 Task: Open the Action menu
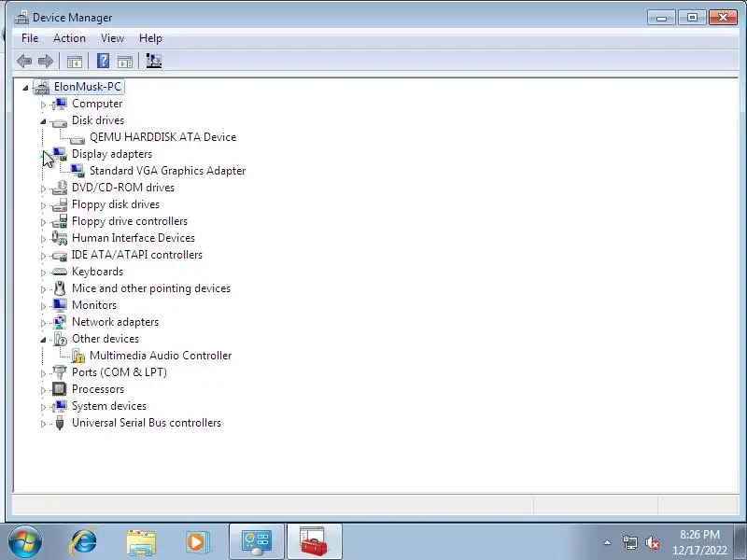[69, 38]
